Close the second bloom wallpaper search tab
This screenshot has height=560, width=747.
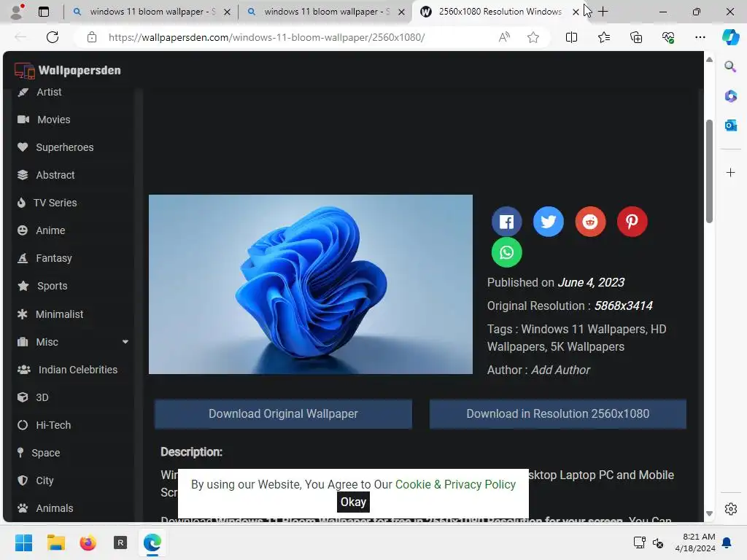click(x=402, y=12)
